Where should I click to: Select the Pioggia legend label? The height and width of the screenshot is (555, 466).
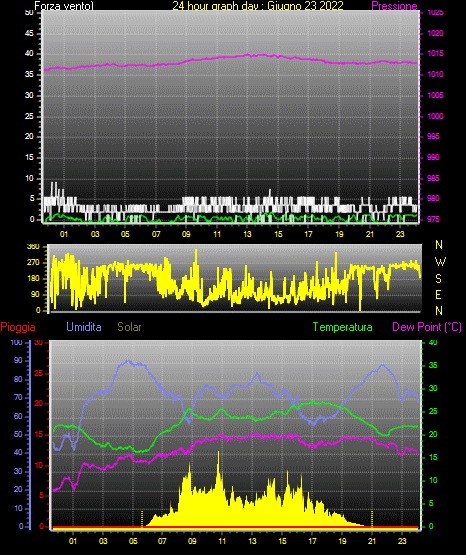18,327
